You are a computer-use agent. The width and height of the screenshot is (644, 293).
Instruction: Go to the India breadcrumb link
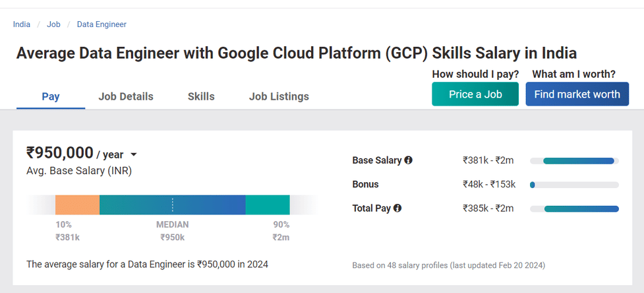tap(22, 24)
